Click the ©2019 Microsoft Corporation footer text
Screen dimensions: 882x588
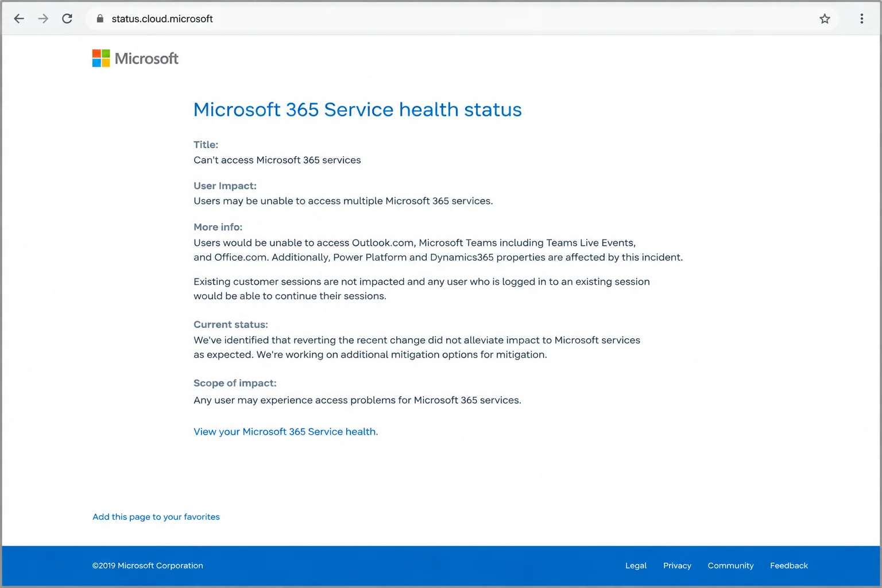148,566
